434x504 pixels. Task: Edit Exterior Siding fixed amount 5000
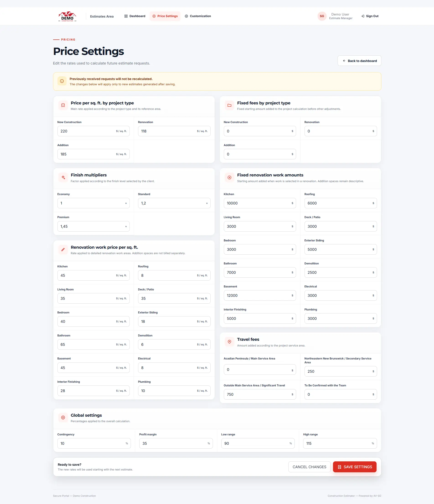tap(341, 250)
